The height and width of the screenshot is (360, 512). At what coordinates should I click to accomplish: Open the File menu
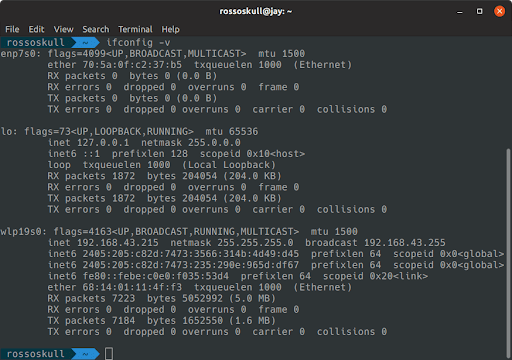12,29
